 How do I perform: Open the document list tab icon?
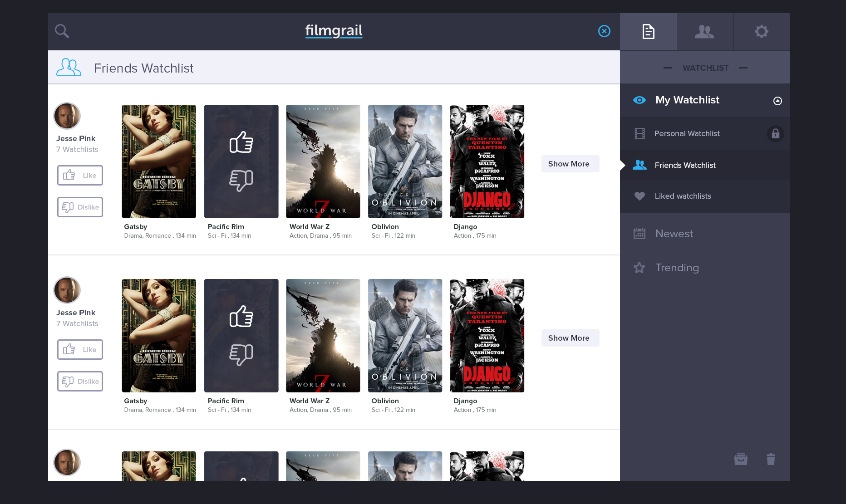coord(648,31)
